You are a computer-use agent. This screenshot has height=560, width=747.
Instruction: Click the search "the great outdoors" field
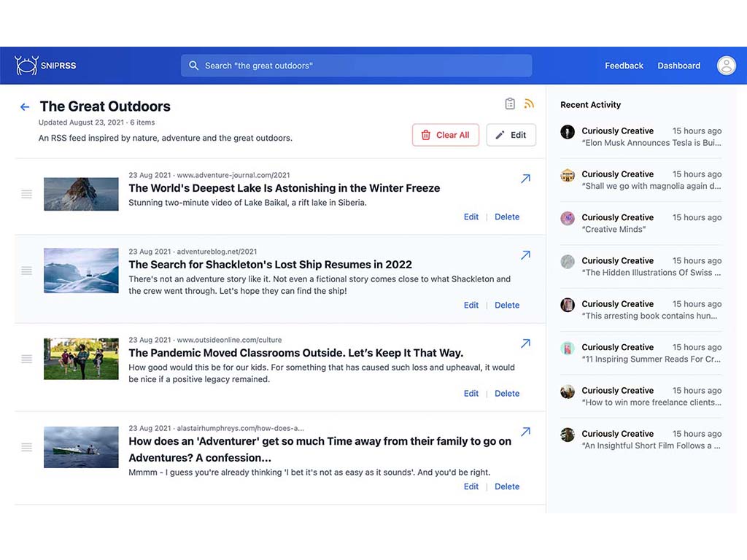tap(356, 66)
